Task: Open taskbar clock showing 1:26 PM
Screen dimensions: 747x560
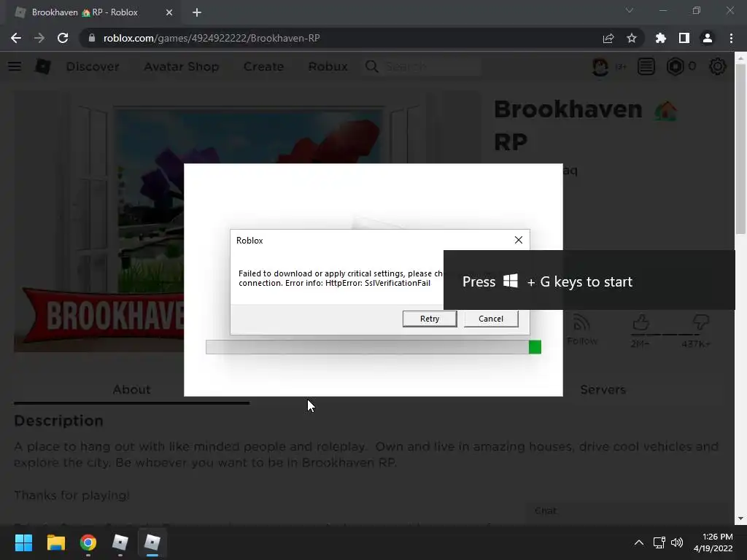Action: 713,542
